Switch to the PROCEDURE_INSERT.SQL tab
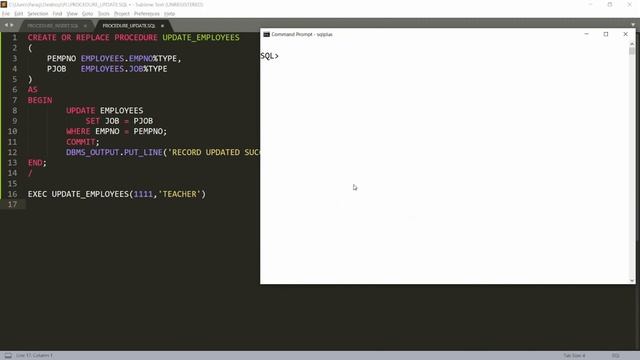 click(x=52, y=26)
